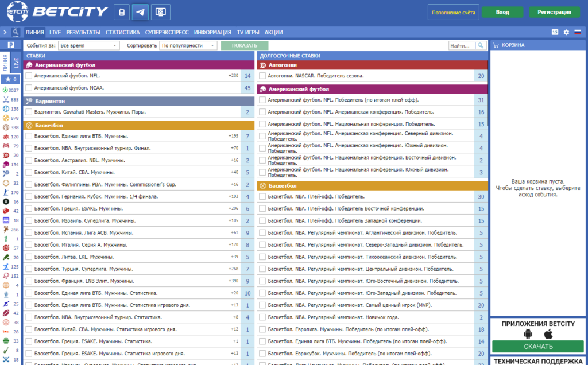Check Американский футбол. NCAA. checkbox
This screenshot has height=365, width=588.
pyautogui.click(x=29, y=88)
